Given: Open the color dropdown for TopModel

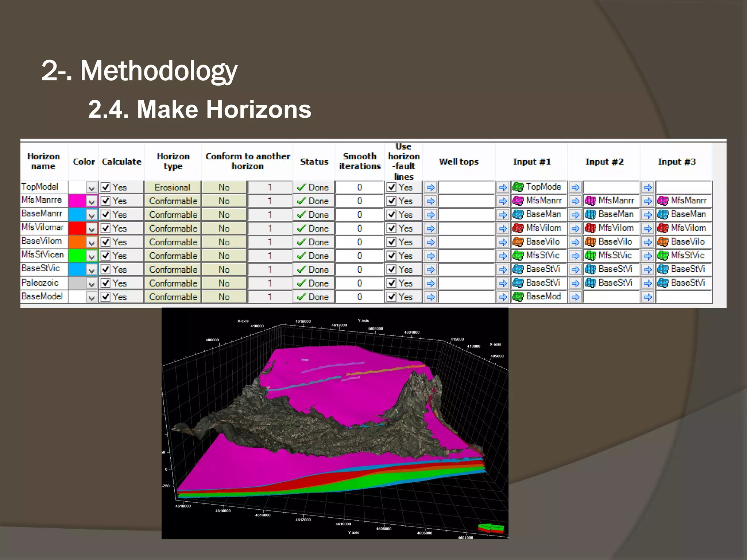Looking at the screenshot, I should point(91,188).
